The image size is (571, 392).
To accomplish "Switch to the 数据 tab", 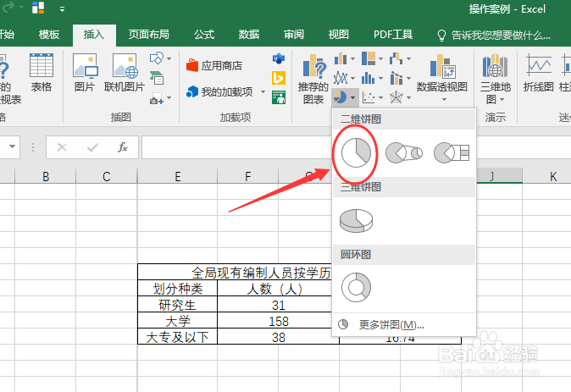I will (249, 35).
